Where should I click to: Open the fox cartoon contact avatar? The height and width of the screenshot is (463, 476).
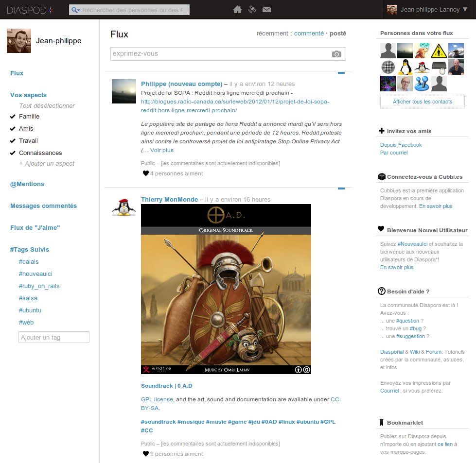point(422,51)
